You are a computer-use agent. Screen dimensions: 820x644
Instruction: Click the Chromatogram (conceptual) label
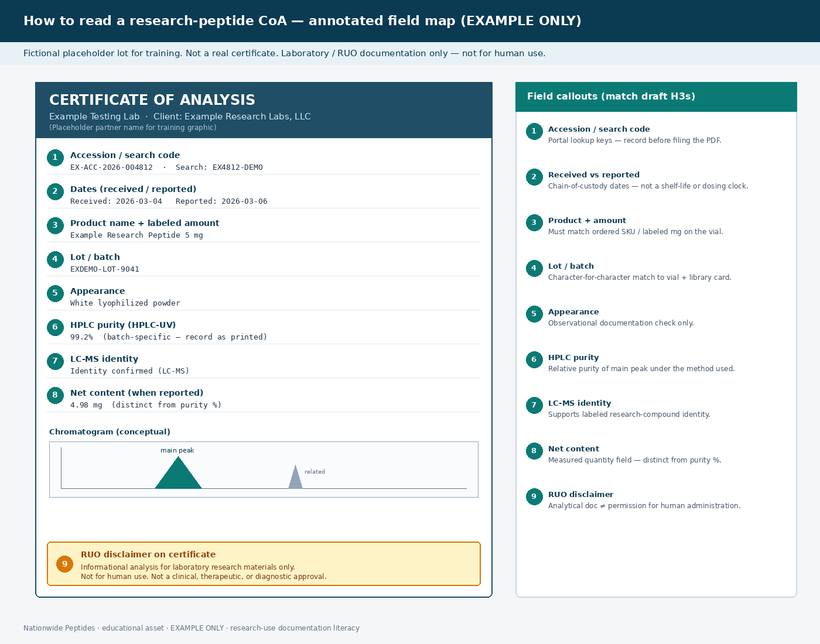pos(110,432)
